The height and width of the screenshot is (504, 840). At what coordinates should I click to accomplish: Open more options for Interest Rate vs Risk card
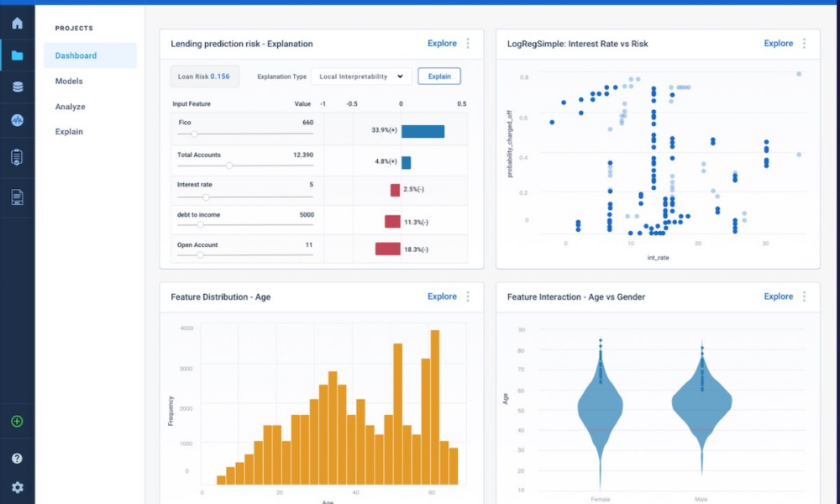pyautogui.click(x=804, y=44)
